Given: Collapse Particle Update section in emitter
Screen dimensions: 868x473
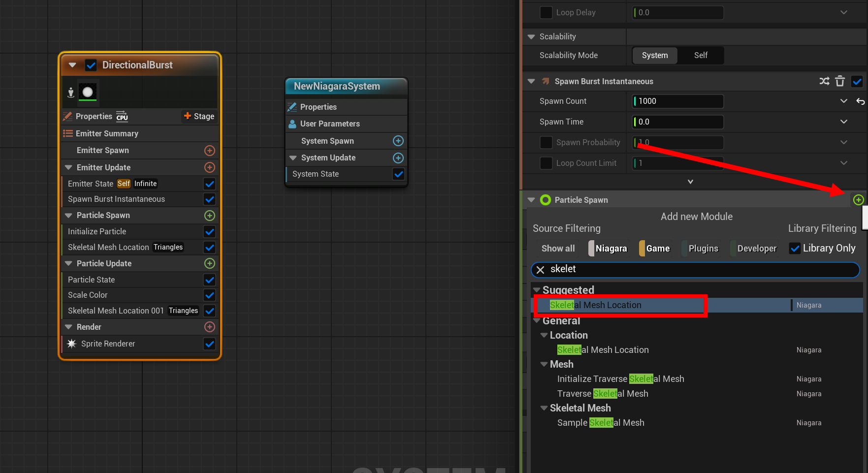Looking at the screenshot, I should click(68, 263).
